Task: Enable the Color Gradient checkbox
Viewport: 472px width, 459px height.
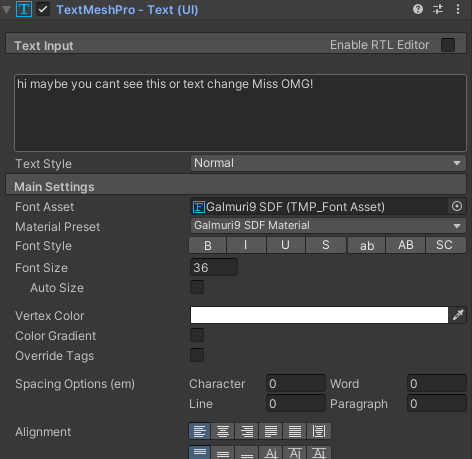Action: click(x=197, y=335)
